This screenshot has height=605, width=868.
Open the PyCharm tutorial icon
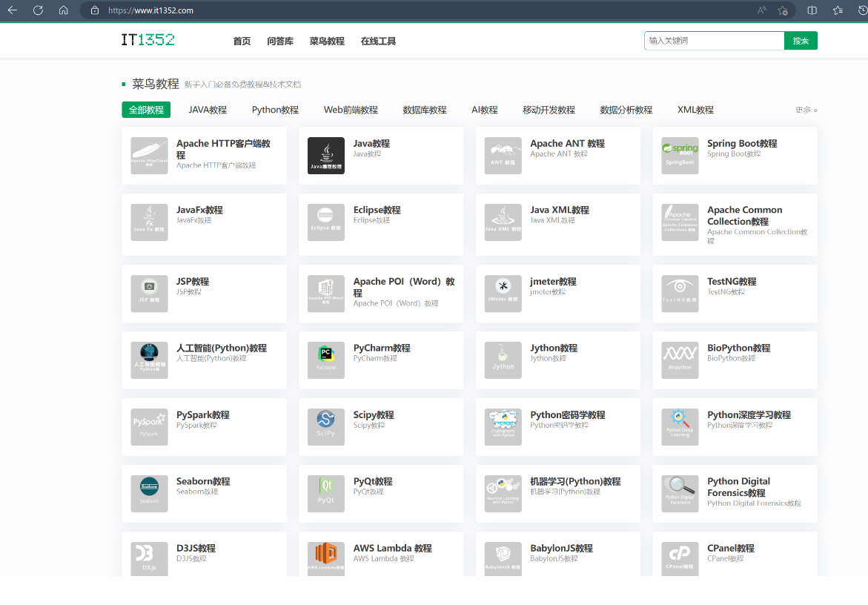tap(325, 360)
